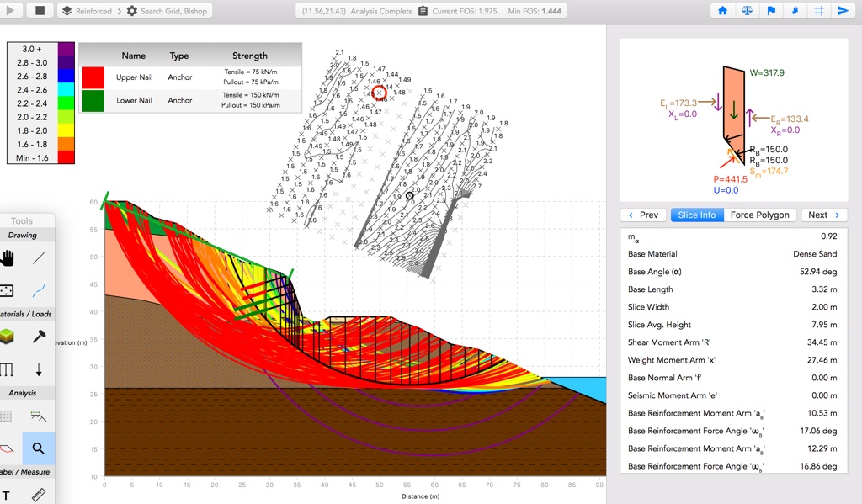Select the text label T tool
The image size is (862, 504).
coord(6,496)
